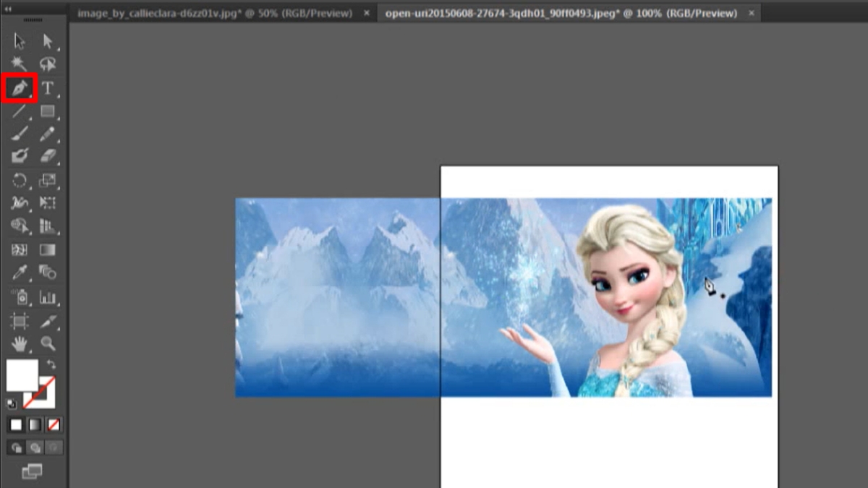Image resolution: width=868 pixels, height=488 pixels.
Task: Select the Direct Selection tool
Action: [x=48, y=42]
